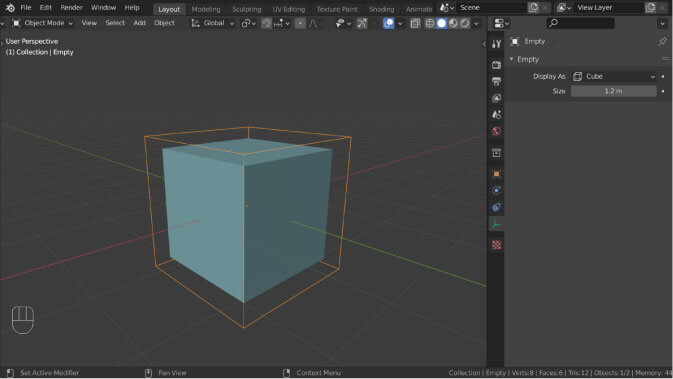This screenshot has width=673, height=379.
Task: Open the viewport shading options dropdown
Action: click(476, 23)
